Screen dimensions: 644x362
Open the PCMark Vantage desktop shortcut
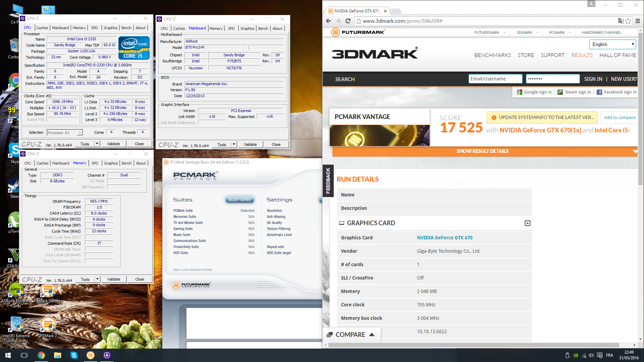(48, 294)
